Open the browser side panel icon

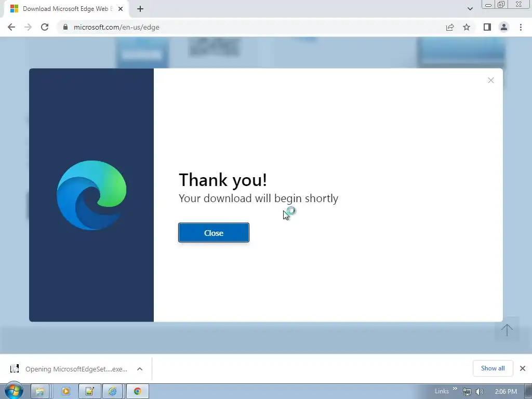click(x=487, y=27)
